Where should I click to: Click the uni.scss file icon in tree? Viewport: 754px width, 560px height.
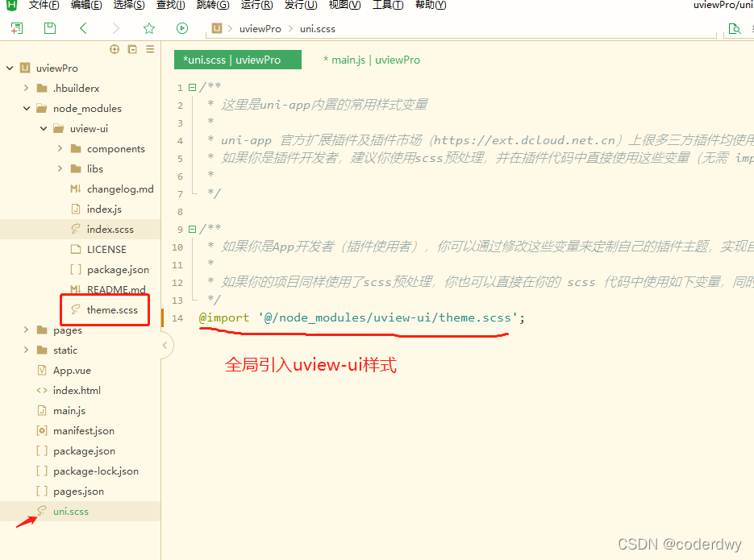pos(42,511)
